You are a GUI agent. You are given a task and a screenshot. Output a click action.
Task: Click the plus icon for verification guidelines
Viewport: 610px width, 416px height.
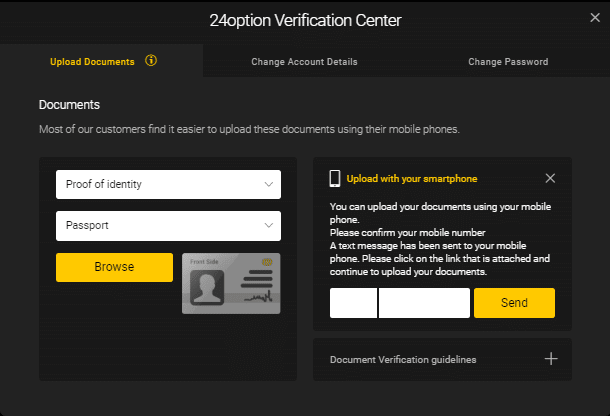[x=550, y=359]
